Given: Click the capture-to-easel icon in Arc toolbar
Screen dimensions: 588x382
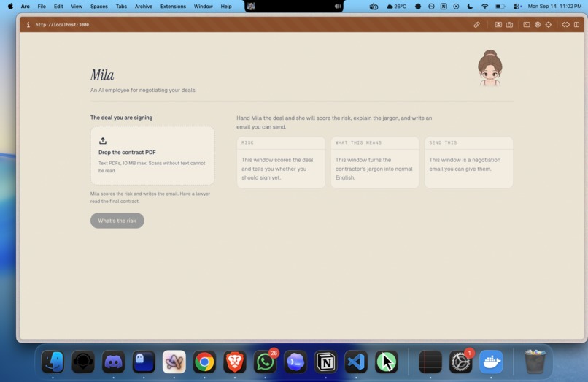Looking at the screenshot, I should (498, 24).
